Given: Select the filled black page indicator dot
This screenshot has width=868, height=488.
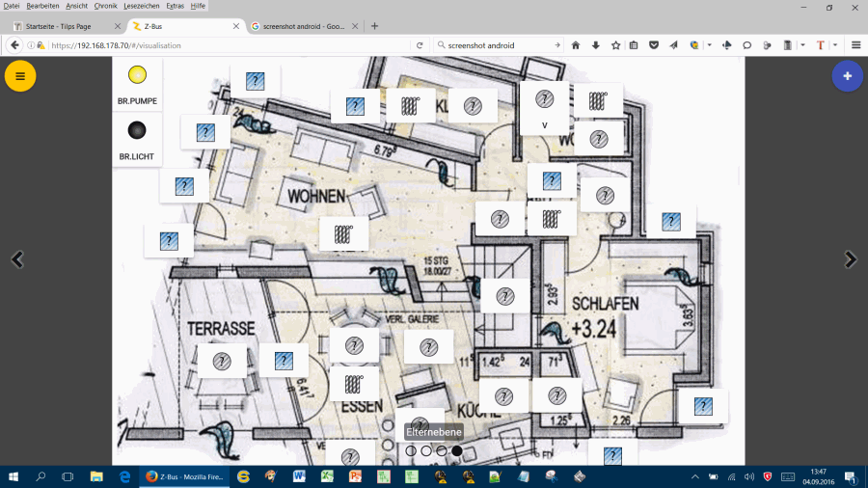Looking at the screenshot, I should [x=457, y=450].
